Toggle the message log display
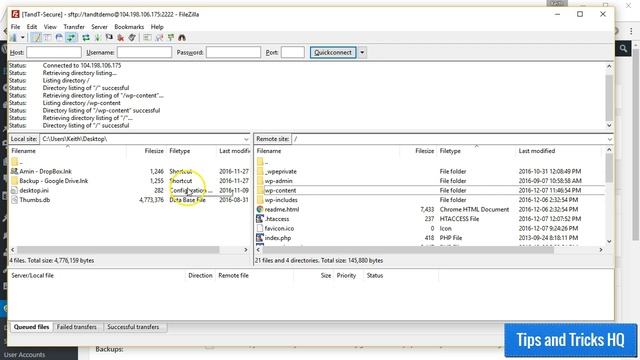 tap(36, 38)
